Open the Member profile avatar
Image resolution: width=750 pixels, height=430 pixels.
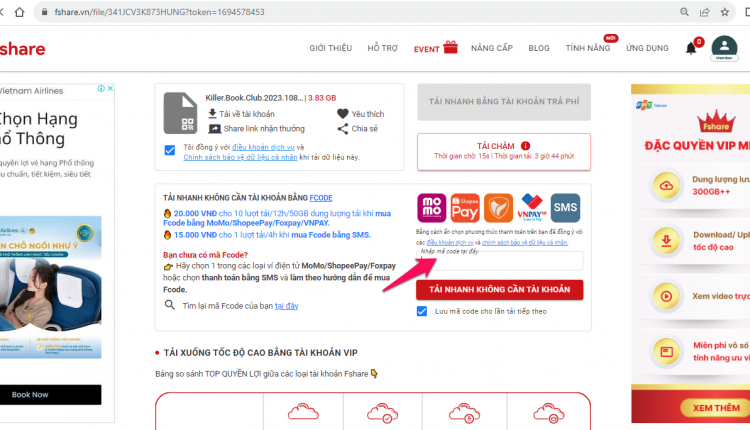tap(724, 48)
